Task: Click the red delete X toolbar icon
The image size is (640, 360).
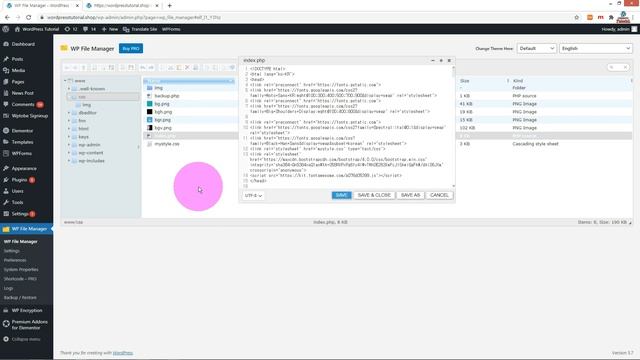Action: tap(187, 67)
